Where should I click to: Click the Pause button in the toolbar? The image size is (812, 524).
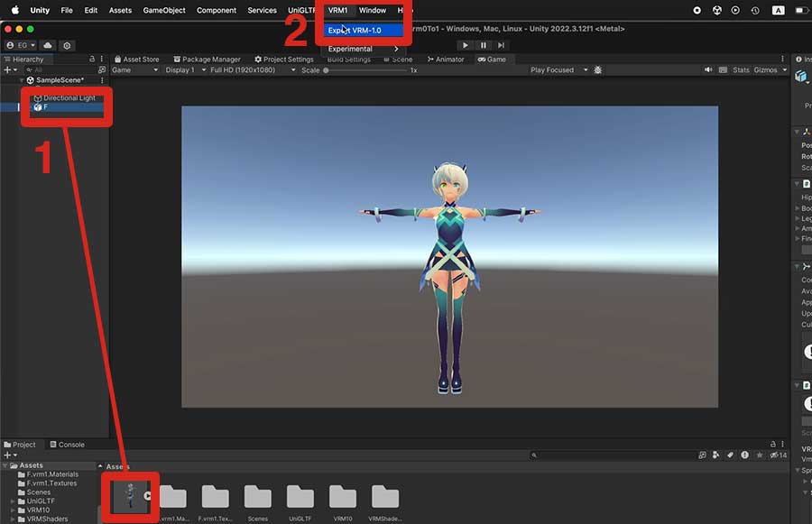click(484, 46)
